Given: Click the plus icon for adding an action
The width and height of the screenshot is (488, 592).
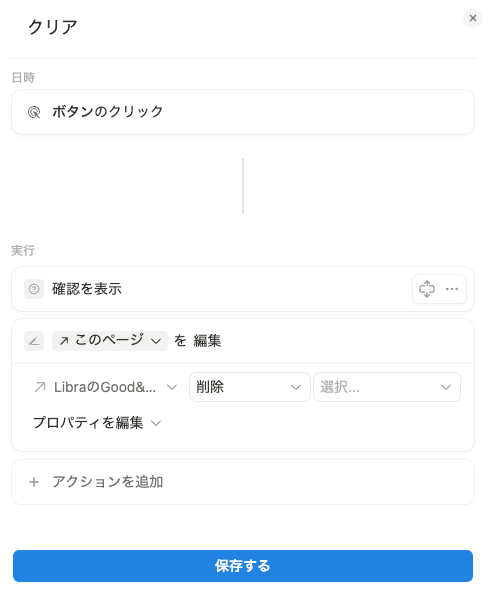Looking at the screenshot, I should 34,482.
